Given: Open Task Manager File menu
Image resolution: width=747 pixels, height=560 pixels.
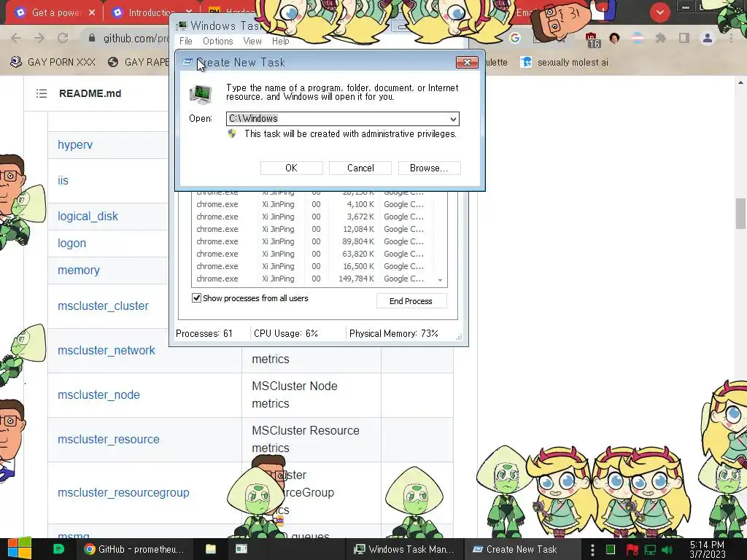Looking at the screenshot, I should pyautogui.click(x=186, y=42).
